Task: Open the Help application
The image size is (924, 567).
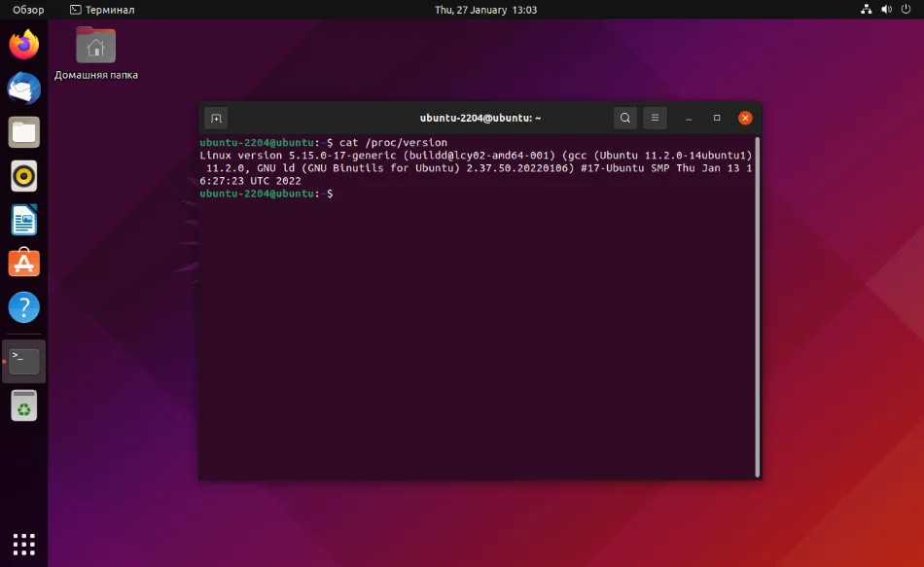Action: click(22, 306)
